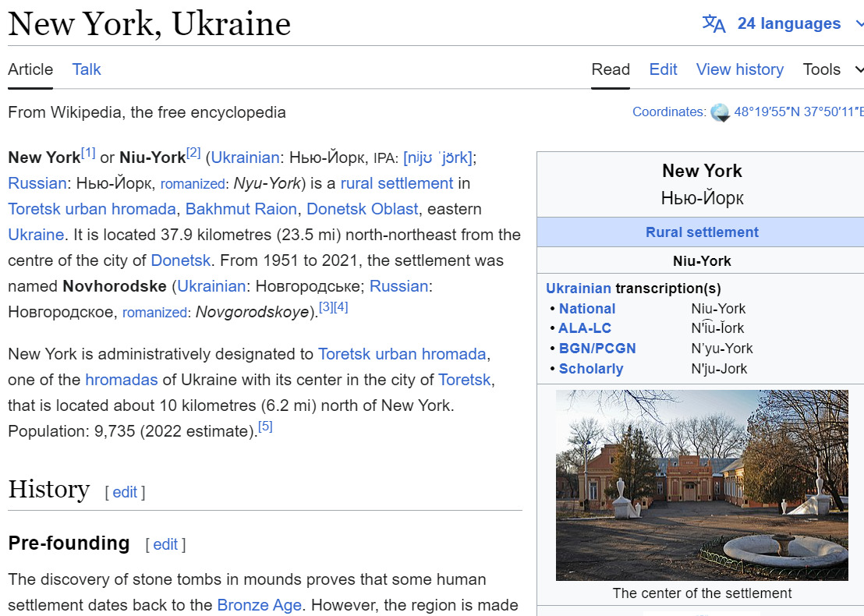Open the 24 languages dropdown
Image resolution: width=864 pixels, height=616 pixels.
789,23
